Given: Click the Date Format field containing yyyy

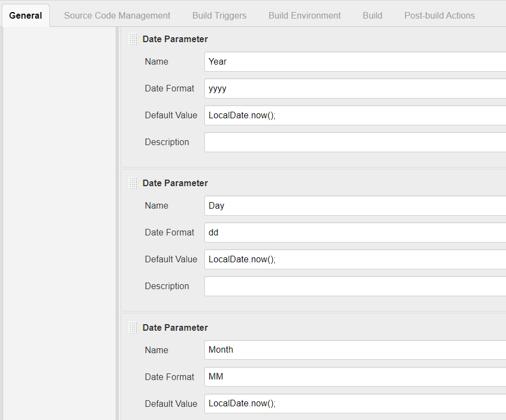Looking at the screenshot, I should pyautogui.click(x=355, y=88).
